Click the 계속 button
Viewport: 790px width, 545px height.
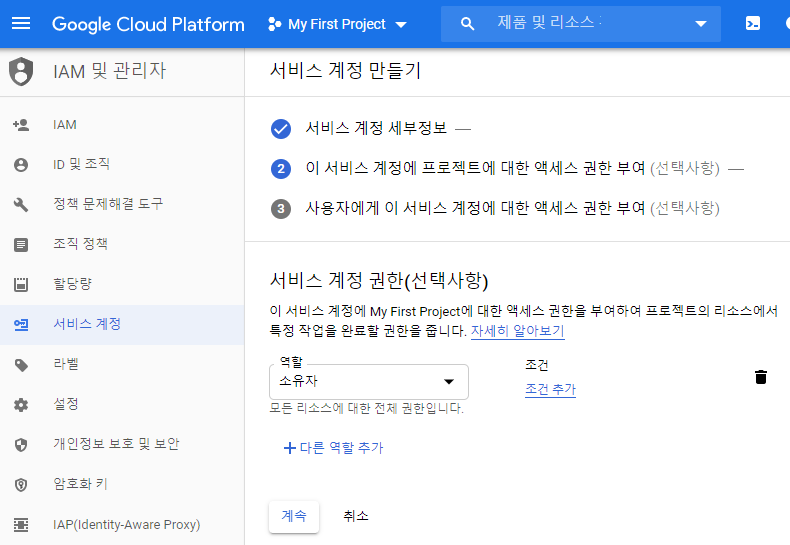click(294, 516)
